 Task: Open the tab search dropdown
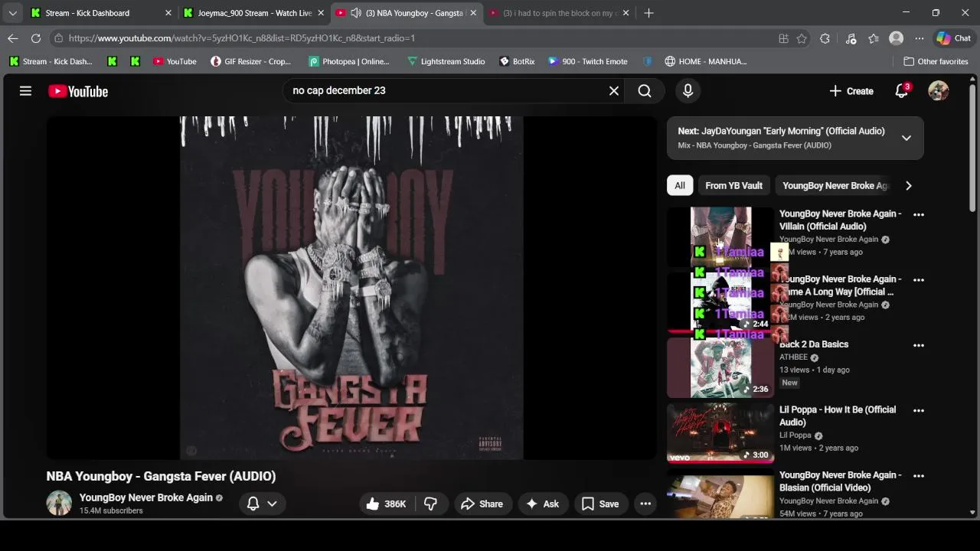12,13
